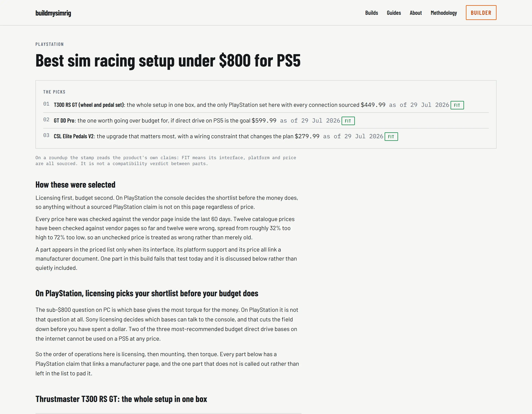Click the $449.99 price

(x=373, y=105)
